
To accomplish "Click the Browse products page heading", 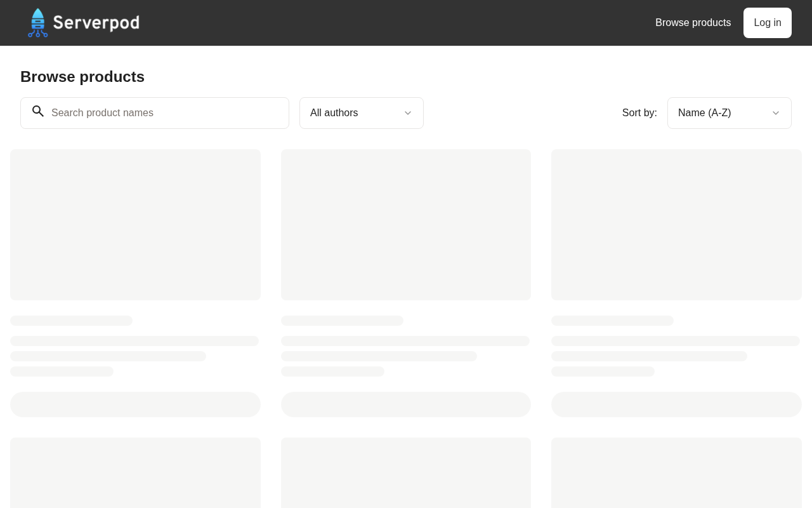I will pos(82,77).
